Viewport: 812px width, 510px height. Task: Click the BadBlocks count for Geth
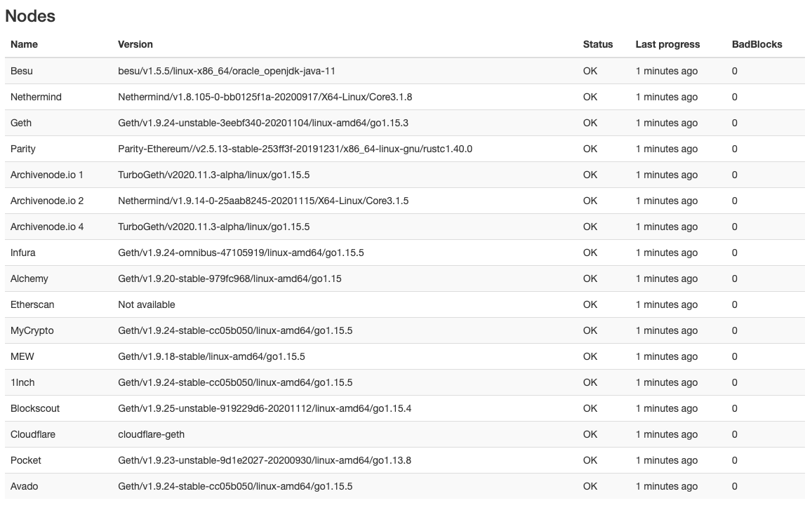click(x=734, y=123)
